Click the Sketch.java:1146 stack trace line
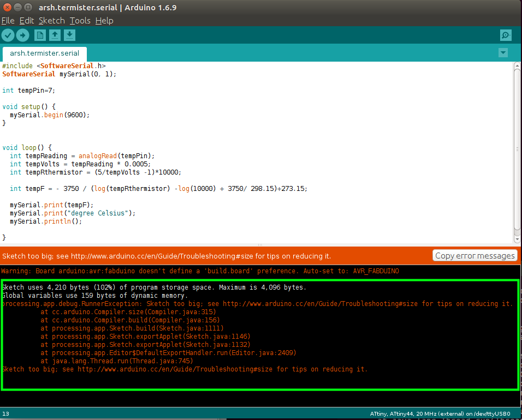The height and width of the screenshot is (420, 522). 145,337
